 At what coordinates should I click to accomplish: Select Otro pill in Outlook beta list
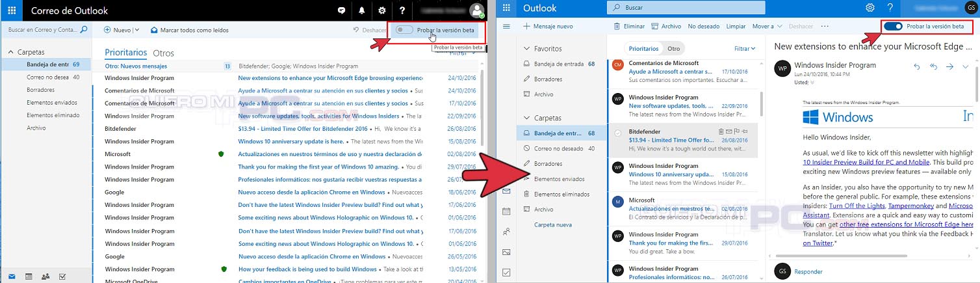(x=674, y=49)
